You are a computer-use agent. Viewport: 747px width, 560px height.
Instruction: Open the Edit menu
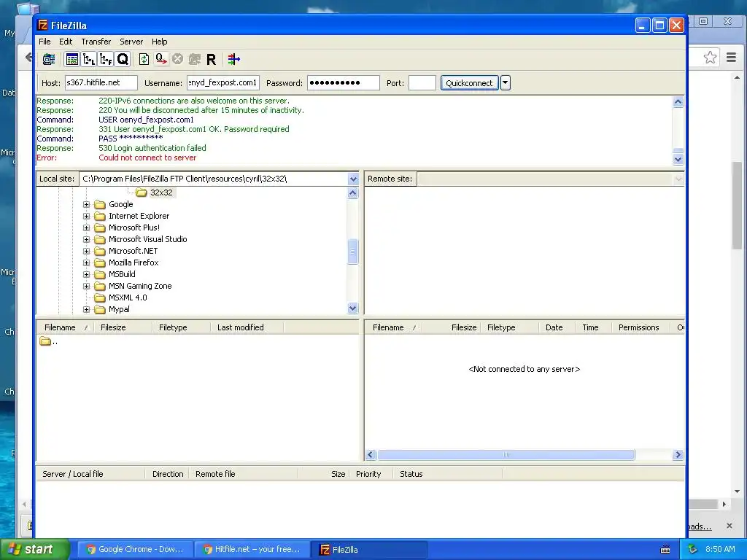(66, 42)
